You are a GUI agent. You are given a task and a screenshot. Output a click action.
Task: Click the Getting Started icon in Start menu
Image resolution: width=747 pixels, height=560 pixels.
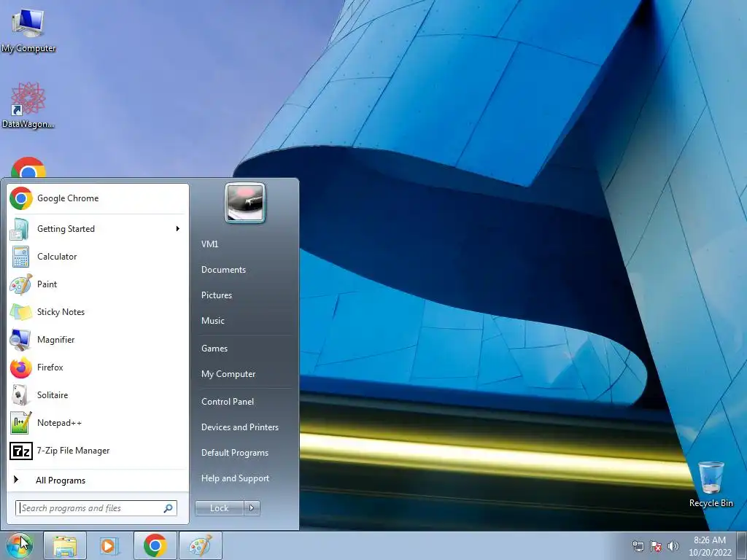[20, 229]
